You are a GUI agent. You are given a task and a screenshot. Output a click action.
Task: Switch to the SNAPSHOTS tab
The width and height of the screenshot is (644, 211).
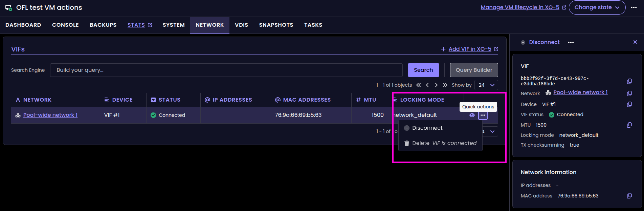pos(276,25)
